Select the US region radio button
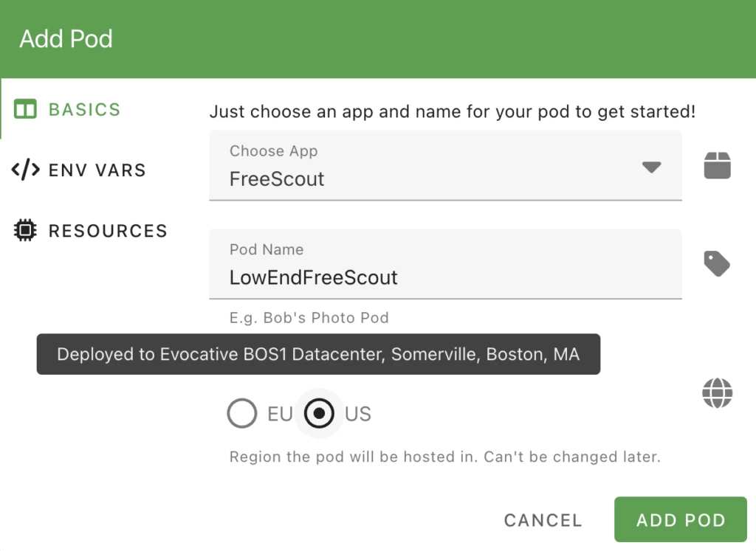The width and height of the screenshot is (756, 551). point(318,413)
